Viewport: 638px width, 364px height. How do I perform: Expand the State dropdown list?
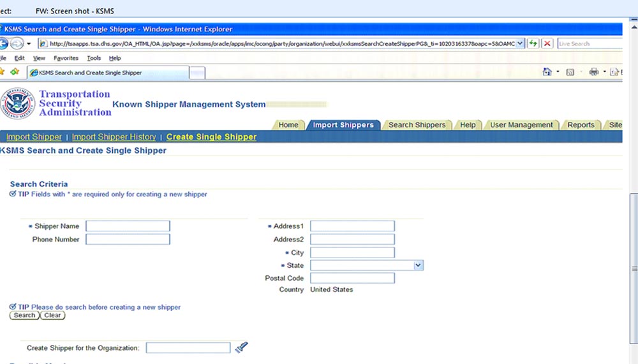tap(419, 265)
